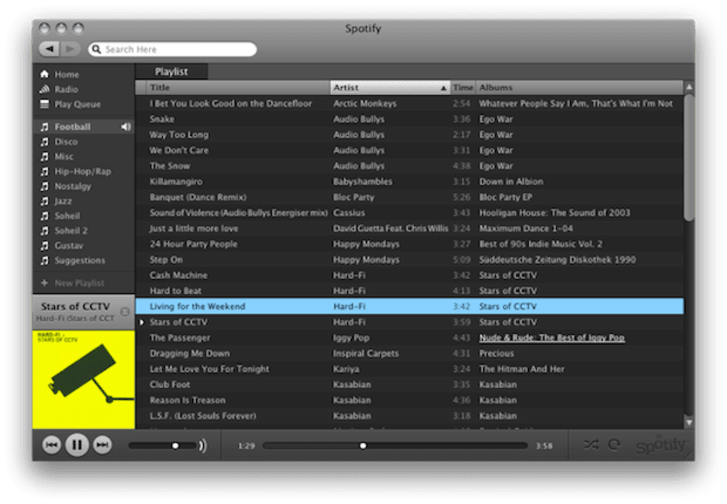Select the track L.S.F. (Lost Souls Forever)

pos(409,415)
